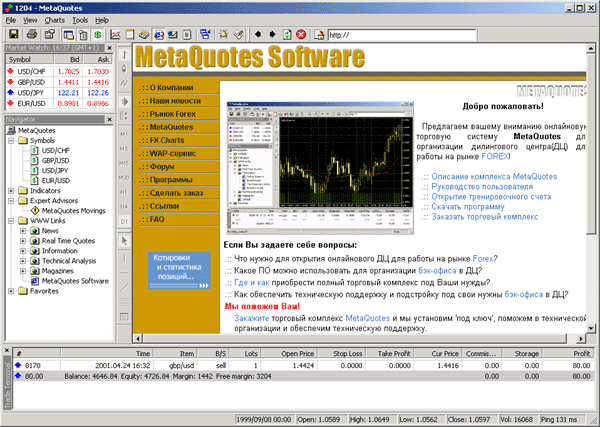The image size is (600, 427).
Task: Close the Trade Terminal panel
Action: click(x=7, y=350)
